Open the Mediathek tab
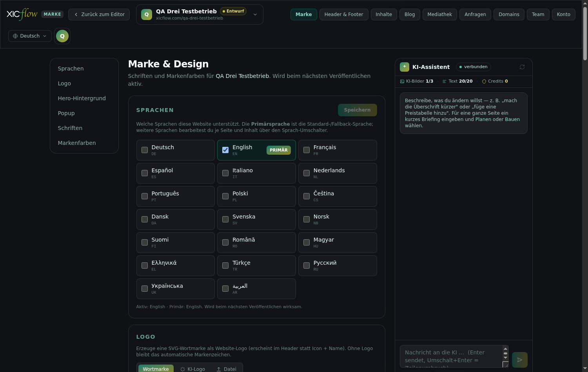Screen dimensions: 588x372 pos(440,14)
